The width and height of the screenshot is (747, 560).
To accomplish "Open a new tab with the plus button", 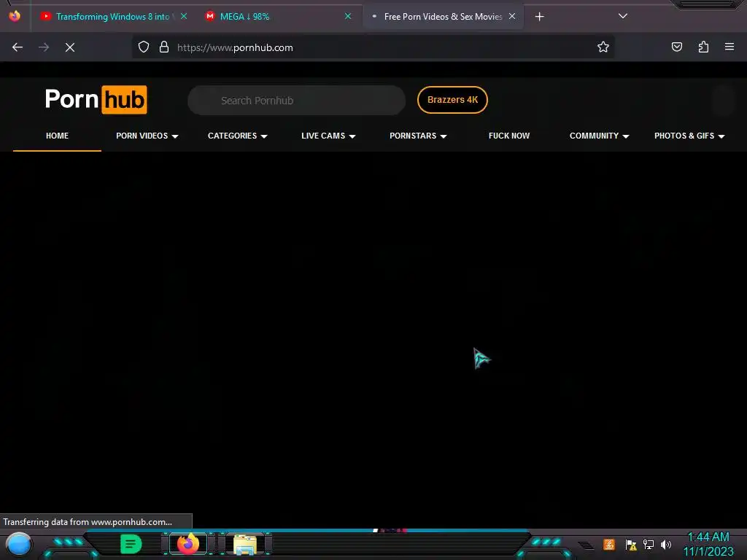I will click(x=539, y=17).
